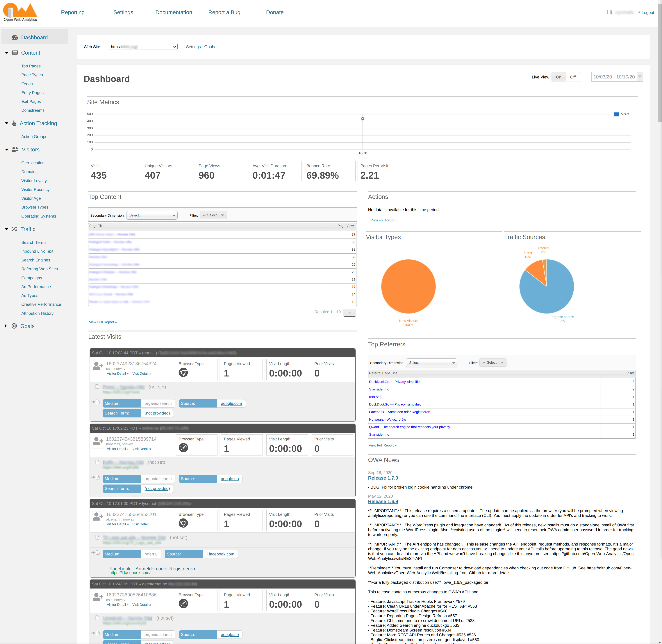Viewport: 662px width, 644px height.
Task: Click the Content book icon
Action: pos(15,53)
